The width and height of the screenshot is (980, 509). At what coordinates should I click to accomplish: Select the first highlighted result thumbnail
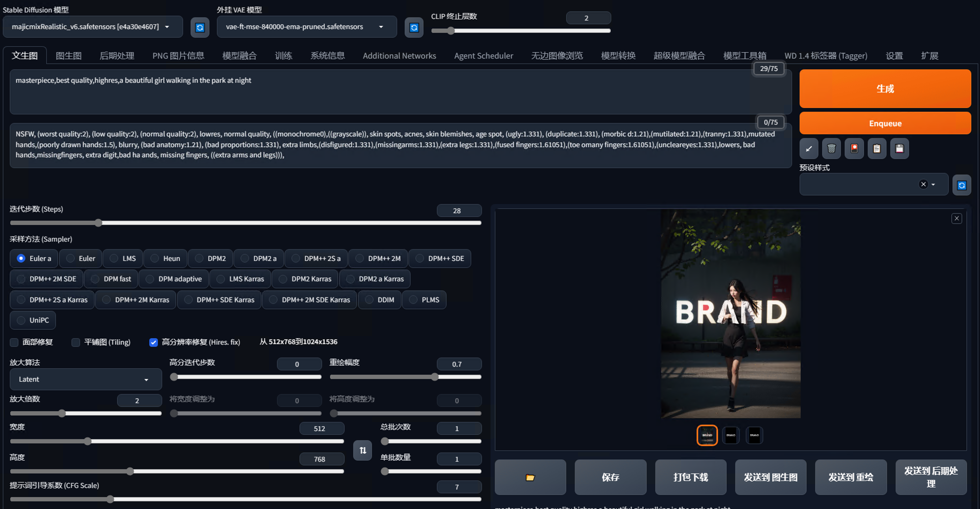pyautogui.click(x=707, y=435)
